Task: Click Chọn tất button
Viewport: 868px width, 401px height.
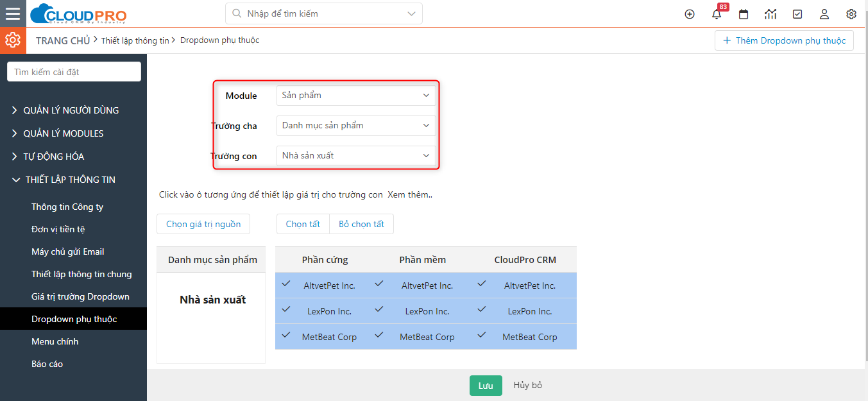Action: [x=303, y=224]
